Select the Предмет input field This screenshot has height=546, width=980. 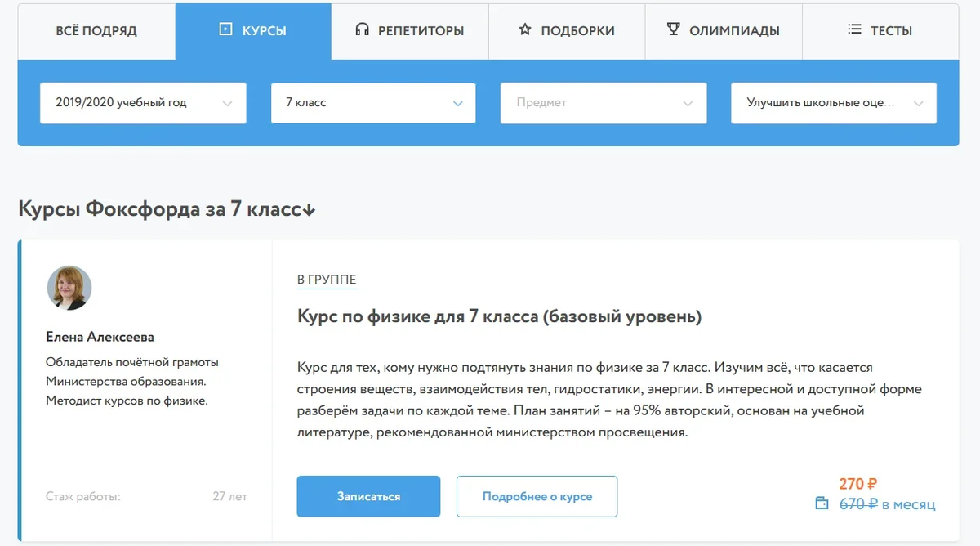pos(604,103)
